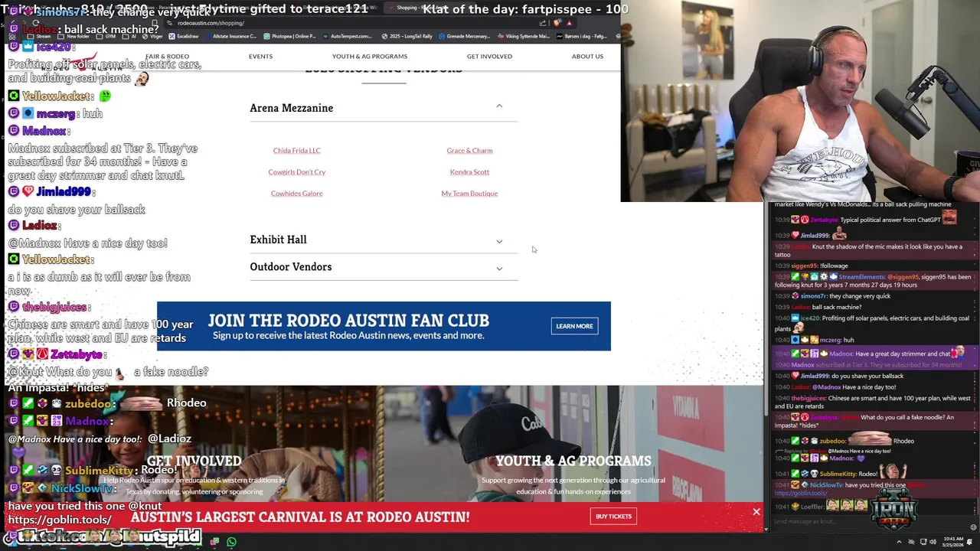Screen dimensions: 980x551
Task: Expand the Outdoor Vendors section
Action: click(x=498, y=268)
